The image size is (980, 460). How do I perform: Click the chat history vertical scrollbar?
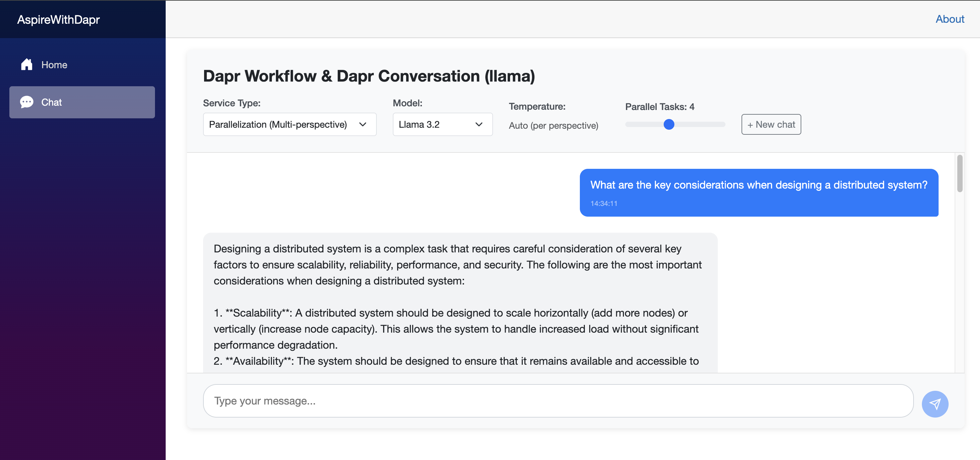point(959,174)
